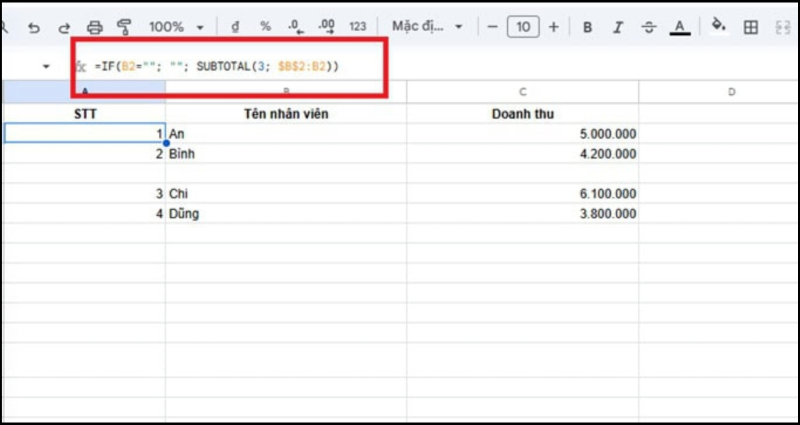Open the name box dropdown arrow
Screen dimensions: 800x425
[46, 66]
